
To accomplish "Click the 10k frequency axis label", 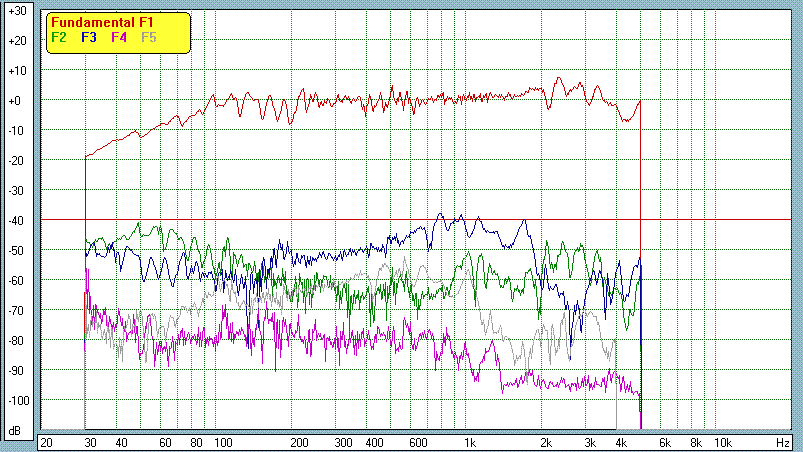I will (723, 443).
